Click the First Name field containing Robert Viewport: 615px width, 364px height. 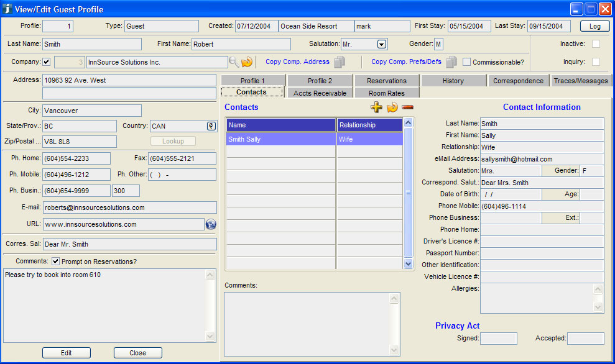[241, 44]
